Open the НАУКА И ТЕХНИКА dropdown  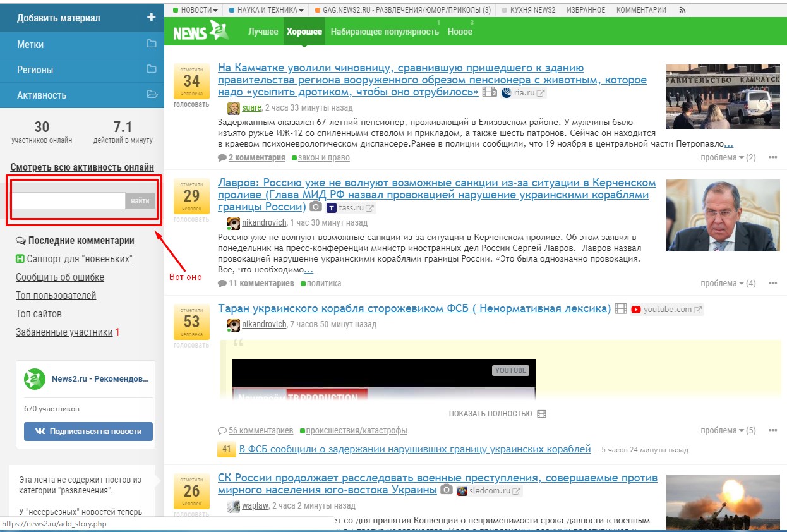pos(266,10)
